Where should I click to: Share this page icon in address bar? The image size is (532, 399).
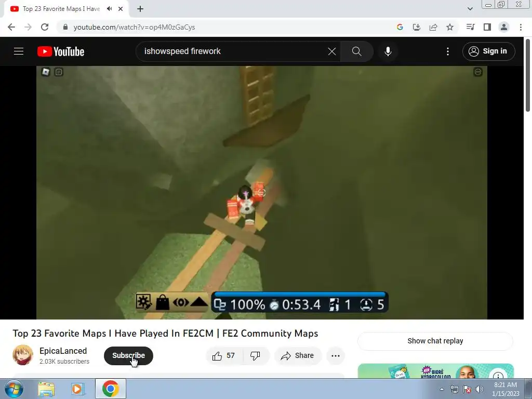tap(433, 27)
